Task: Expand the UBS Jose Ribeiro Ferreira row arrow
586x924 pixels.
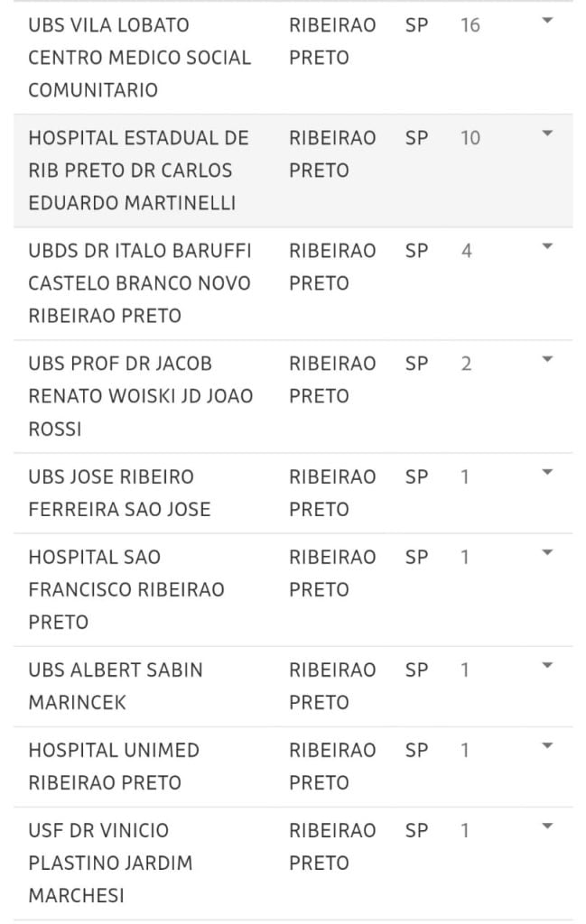Action: pos(547,472)
